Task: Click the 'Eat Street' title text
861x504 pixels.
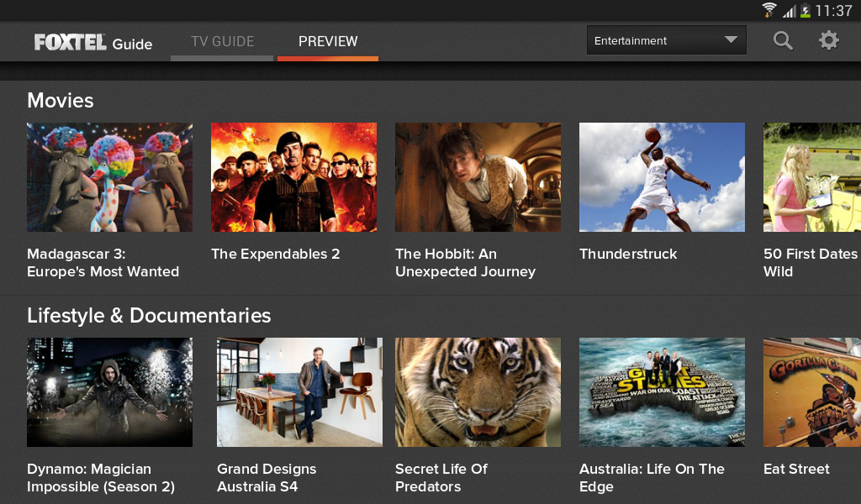Action: tap(797, 469)
